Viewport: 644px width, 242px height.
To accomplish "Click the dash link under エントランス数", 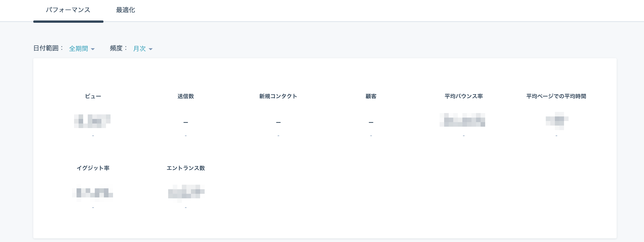I will [x=186, y=207].
